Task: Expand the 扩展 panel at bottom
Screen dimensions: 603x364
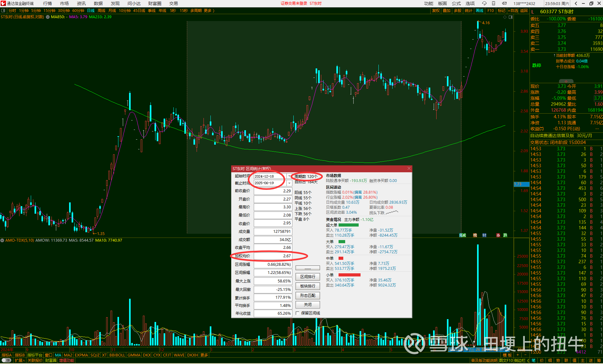Action: [20, 361]
